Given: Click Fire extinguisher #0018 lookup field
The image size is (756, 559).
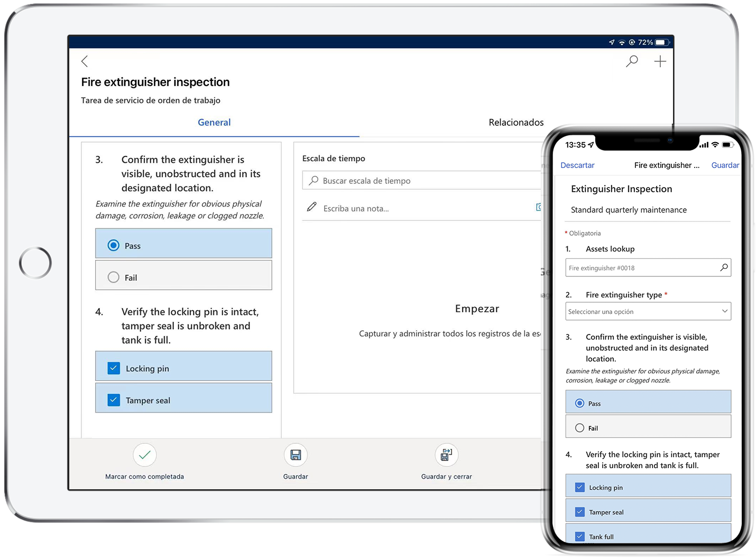Looking at the screenshot, I should click(x=648, y=267).
